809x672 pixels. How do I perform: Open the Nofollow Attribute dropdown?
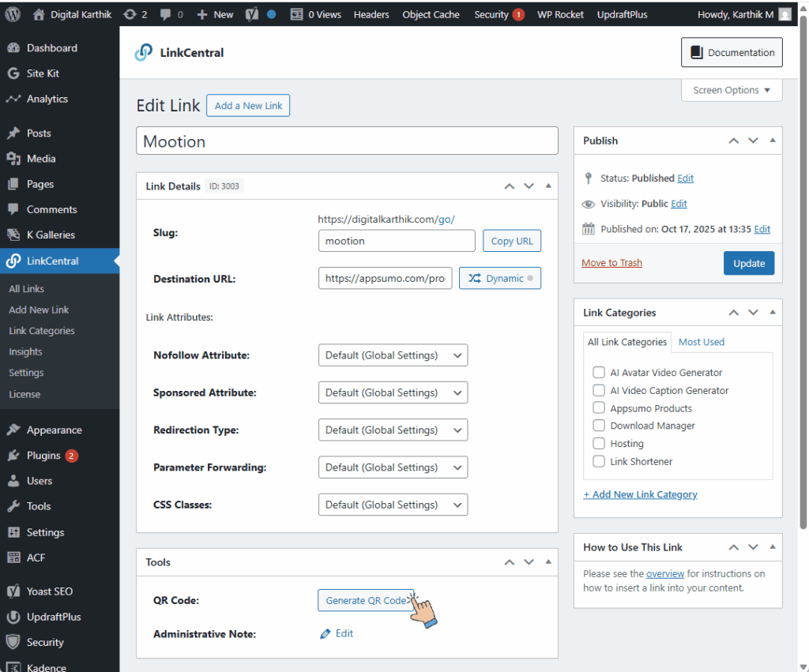click(393, 355)
